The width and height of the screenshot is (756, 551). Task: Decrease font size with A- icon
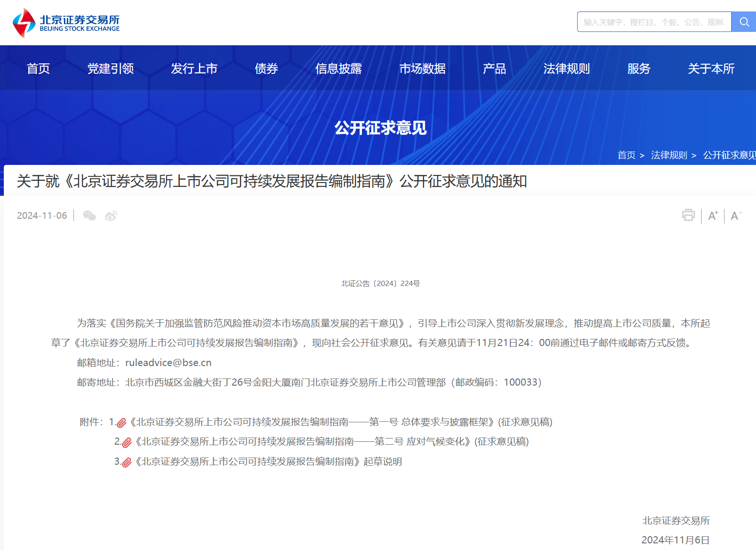(736, 216)
